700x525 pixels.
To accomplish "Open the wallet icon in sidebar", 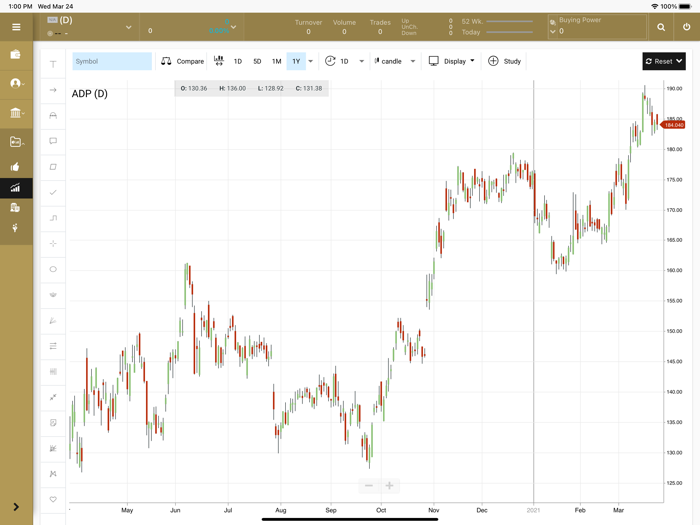I will click(x=16, y=54).
